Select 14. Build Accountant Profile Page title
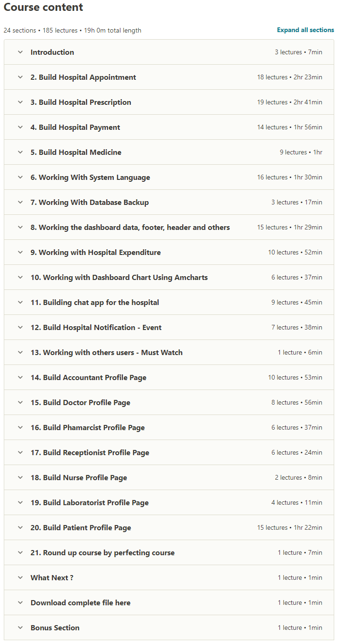Screen dimensions: 338x644 [x=88, y=378]
